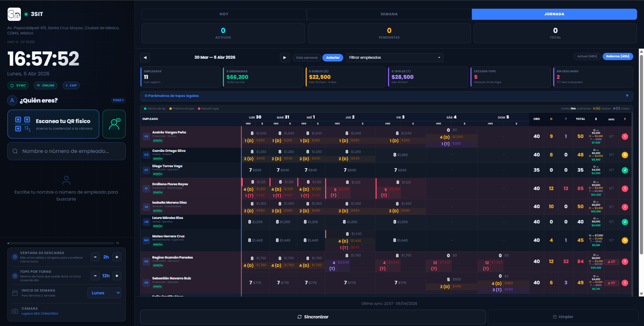Viewport: 644px width, 326px height.
Task: Click orange warning icon for Camila Ortega Silva
Action: [x=625, y=155]
